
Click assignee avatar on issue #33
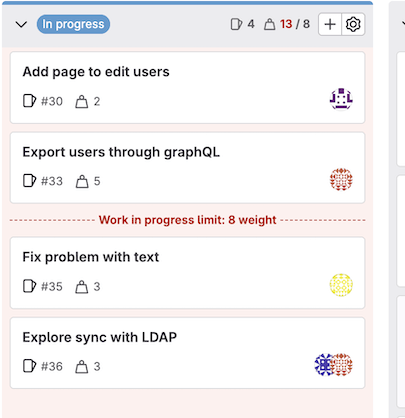[x=341, y=179]
